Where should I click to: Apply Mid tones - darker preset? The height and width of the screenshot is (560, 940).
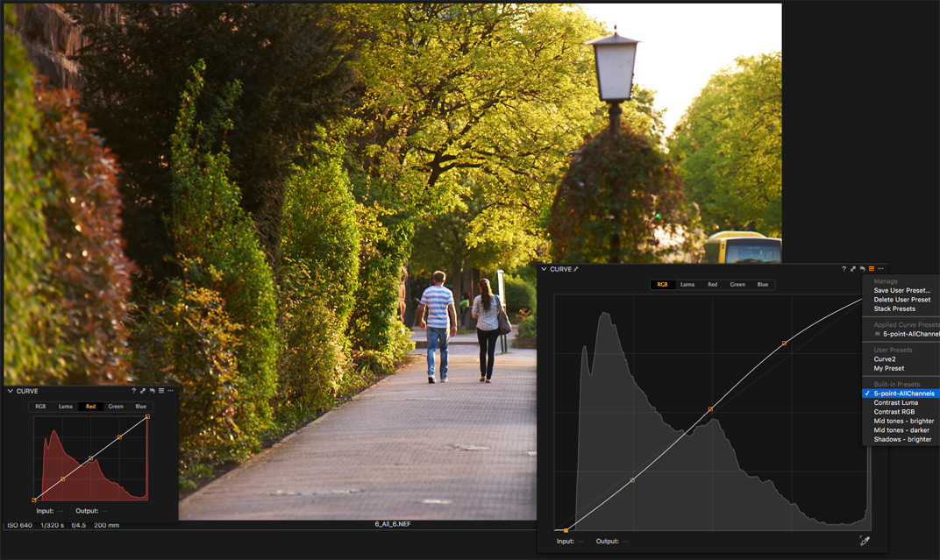click(901, 430)
